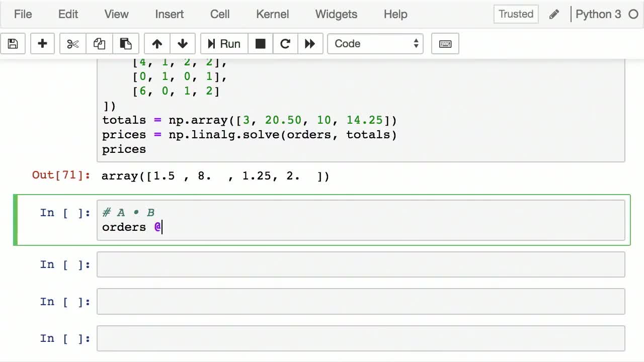Click the save and checkpoint icon
The width and height of the screenshot is (644, 362).
[13, 44]
